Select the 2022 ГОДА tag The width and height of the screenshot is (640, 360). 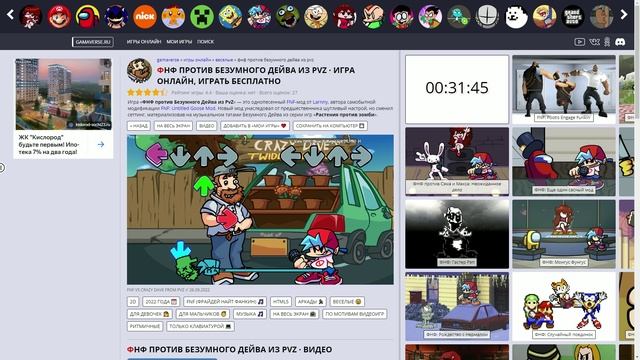(161, 302)
